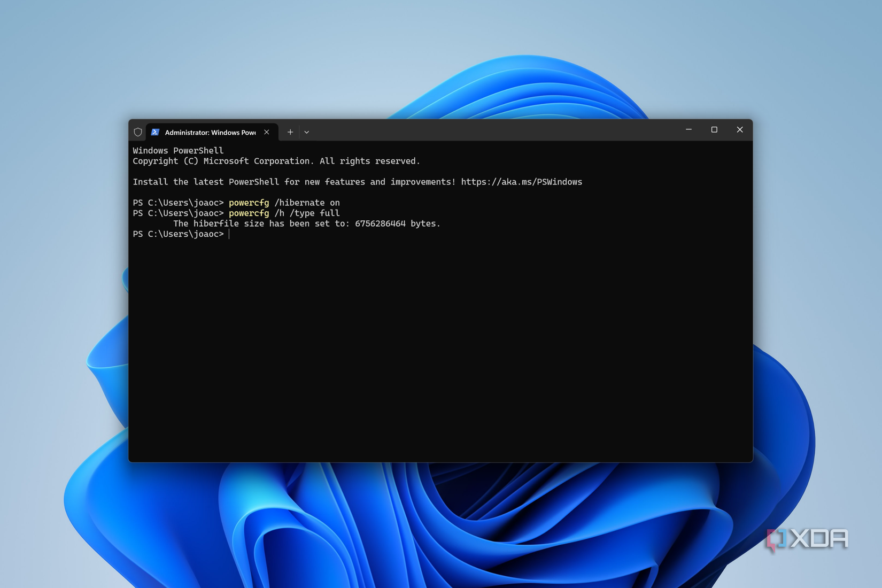Click the maximize icon of the terminal window
Viewport: 882px width, 588px height.
pyautogui.click(x=714, y=129)
